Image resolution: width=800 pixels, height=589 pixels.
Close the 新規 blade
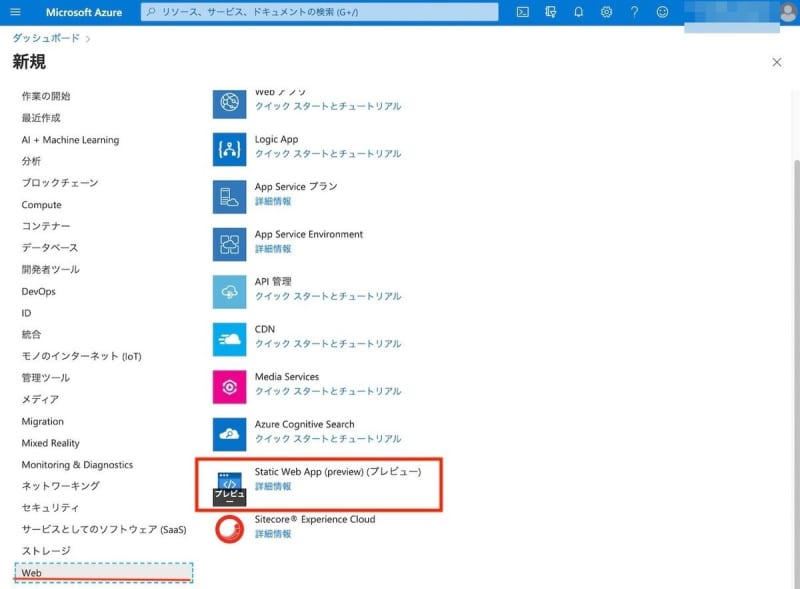coord(777,62)
